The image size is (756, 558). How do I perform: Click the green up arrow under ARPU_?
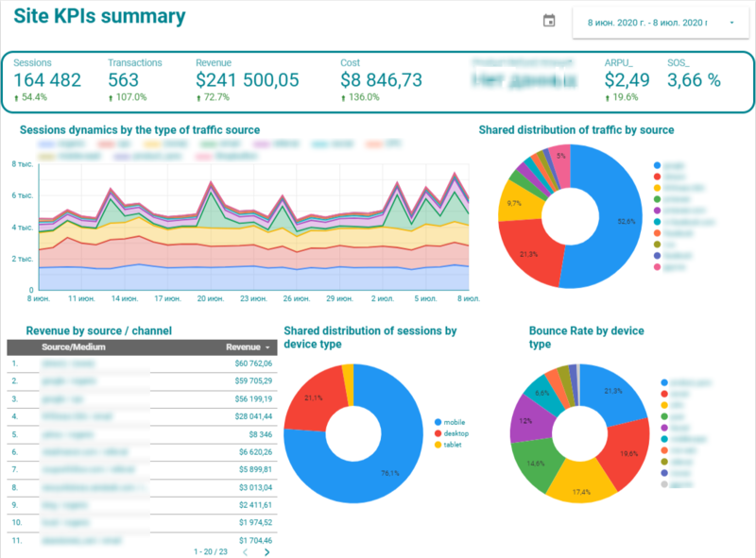pyautogui.click(x=609, y=97)
